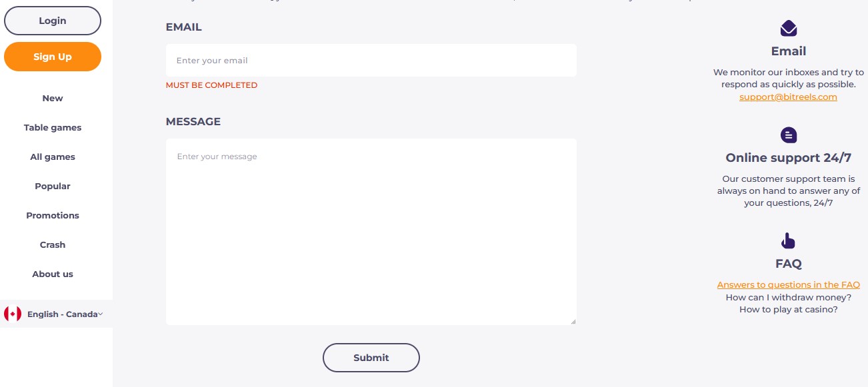Open the Promotions page

tap(53, 215)
